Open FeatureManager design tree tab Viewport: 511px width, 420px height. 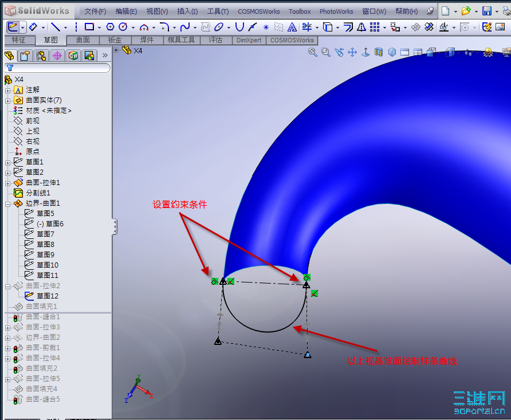(9, 56)
